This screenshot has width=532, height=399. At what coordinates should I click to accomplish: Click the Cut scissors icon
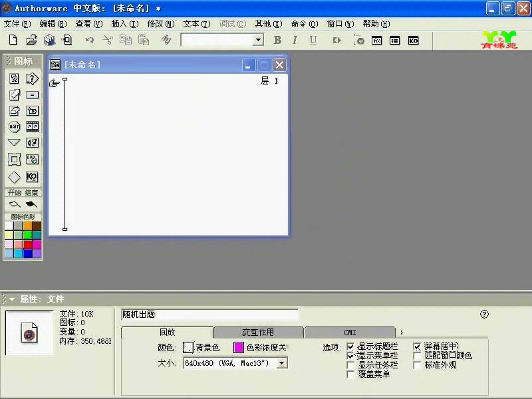108,40
